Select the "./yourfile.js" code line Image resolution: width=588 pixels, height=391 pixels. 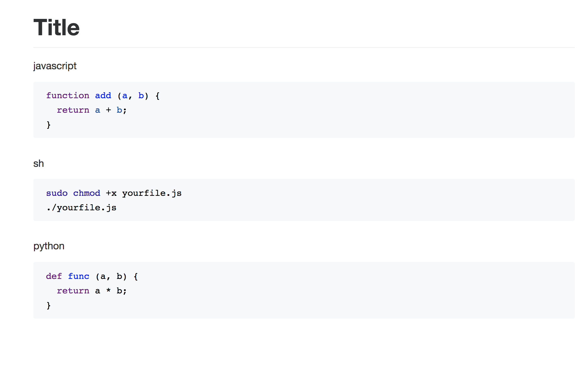coord(82,208)
